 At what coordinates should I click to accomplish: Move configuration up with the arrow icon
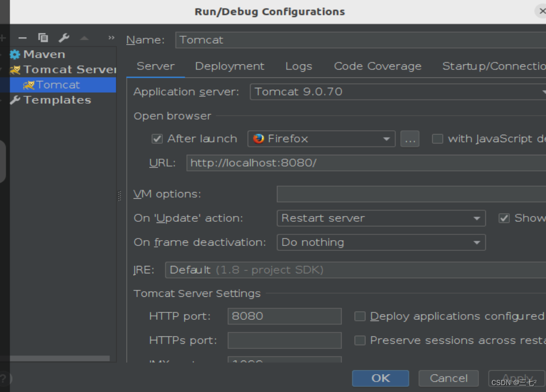[84, 38]
